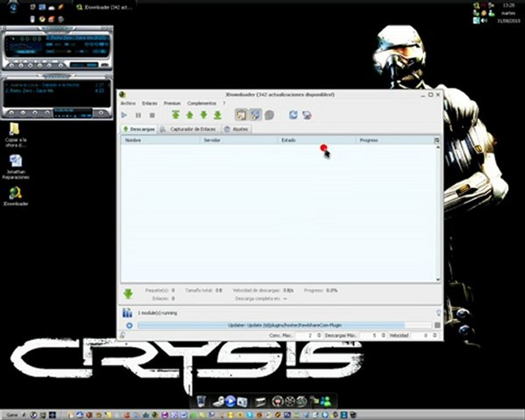Pause downloads using the JDownloader pause icon
Viewport: 525px width, 420px height.
point(138,116)
